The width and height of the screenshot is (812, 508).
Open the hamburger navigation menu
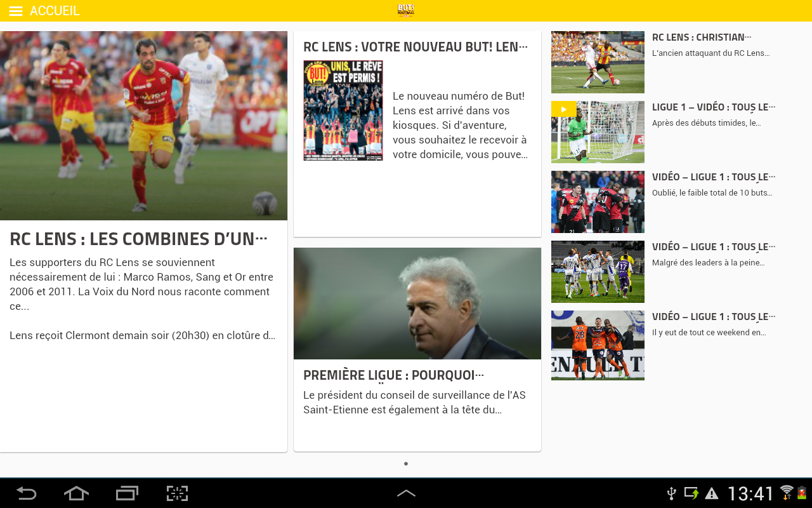coord(16,11)
